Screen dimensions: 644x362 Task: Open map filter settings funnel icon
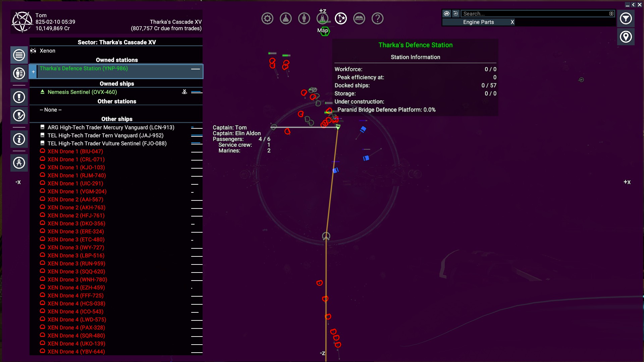tap(626, 19)
